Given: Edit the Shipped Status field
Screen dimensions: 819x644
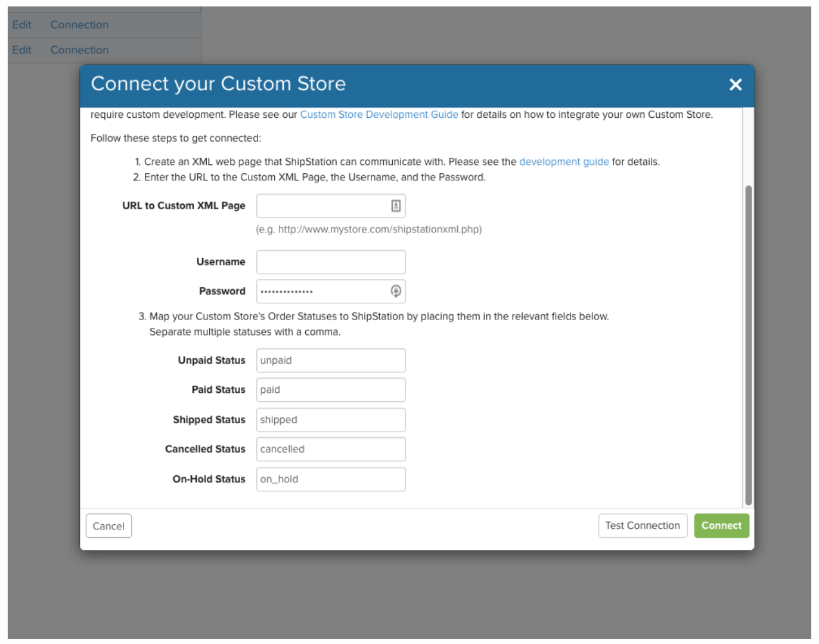Looking at the screenshot, I should (331, 420).
